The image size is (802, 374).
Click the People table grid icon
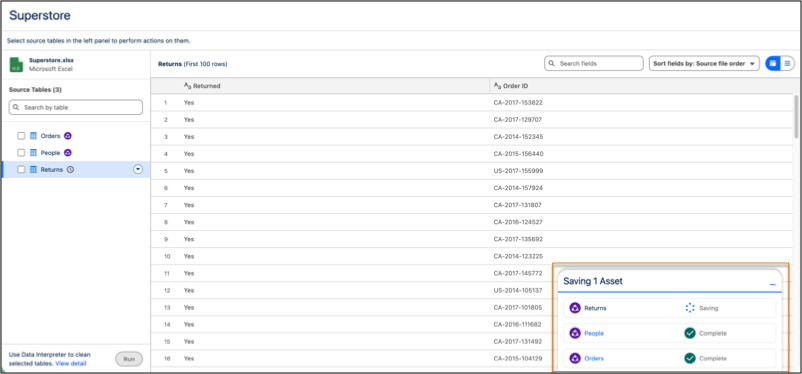33,153
